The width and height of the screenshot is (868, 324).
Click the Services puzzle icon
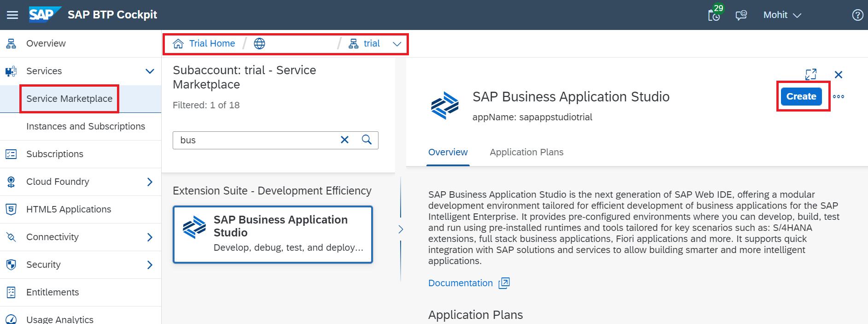coord(11,71)
